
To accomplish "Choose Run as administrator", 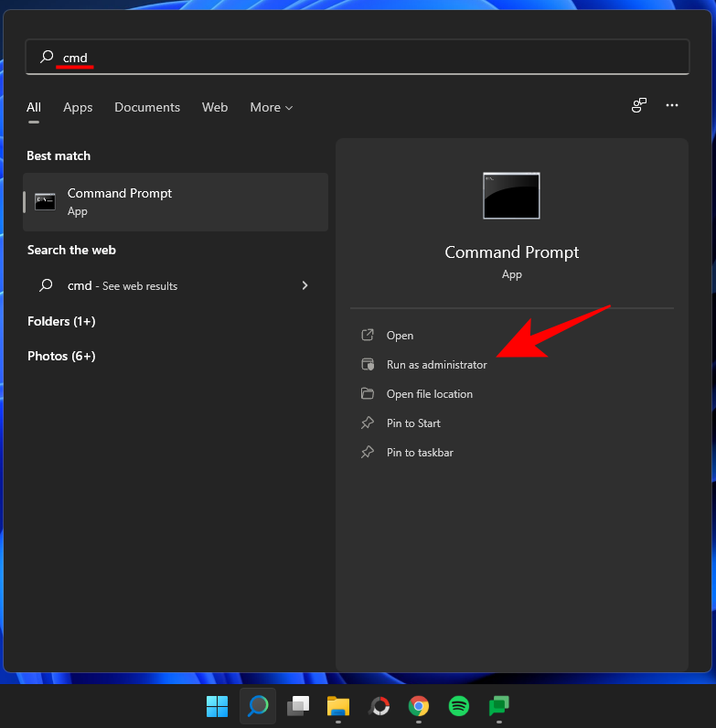I will pyautogui.click(x=436, y=365).
